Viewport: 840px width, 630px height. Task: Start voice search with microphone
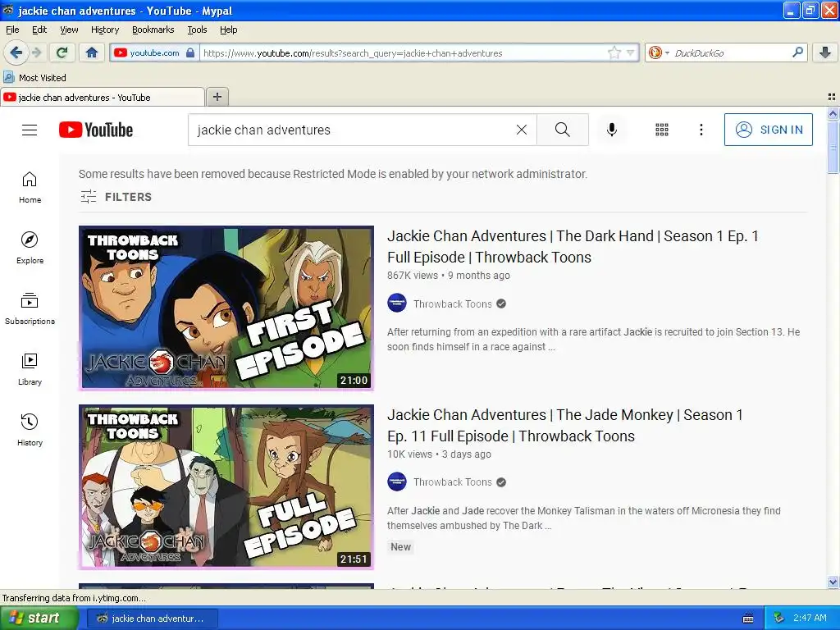pyautogui.click(x=612, y=130)
